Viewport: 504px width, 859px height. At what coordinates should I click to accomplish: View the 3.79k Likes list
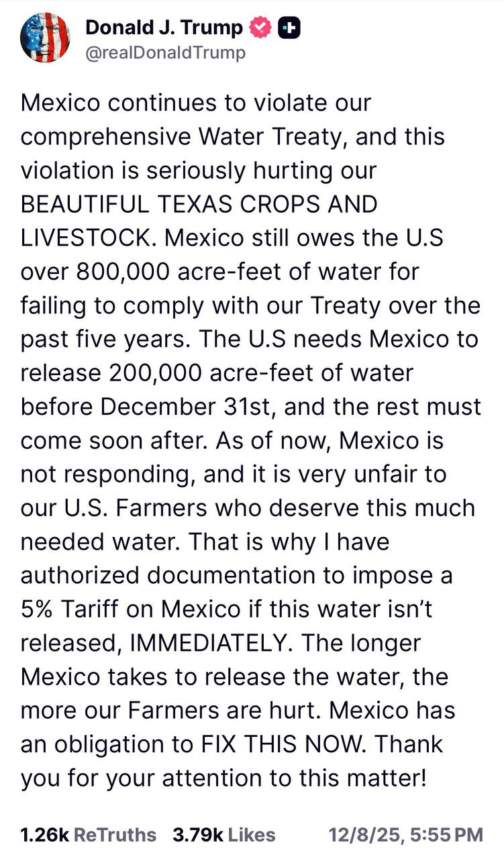(x=223, y=834)
